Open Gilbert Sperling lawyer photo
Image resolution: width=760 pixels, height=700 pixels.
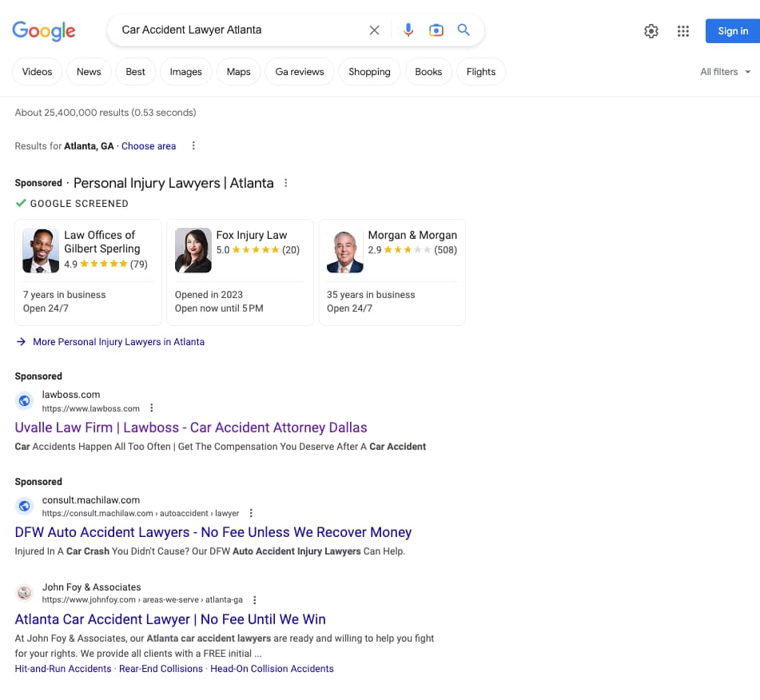[x=41, y=251]
